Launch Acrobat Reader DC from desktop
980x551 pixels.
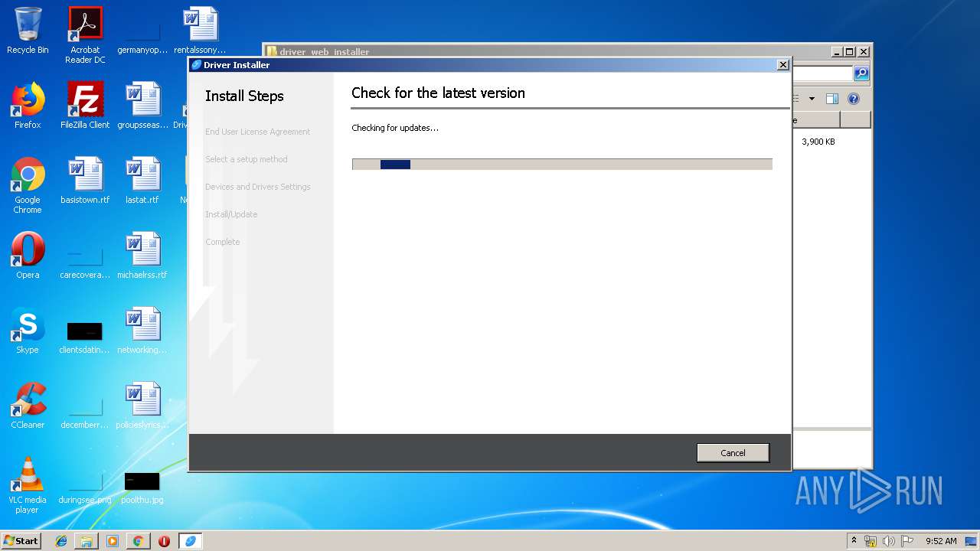pos(85,35)
